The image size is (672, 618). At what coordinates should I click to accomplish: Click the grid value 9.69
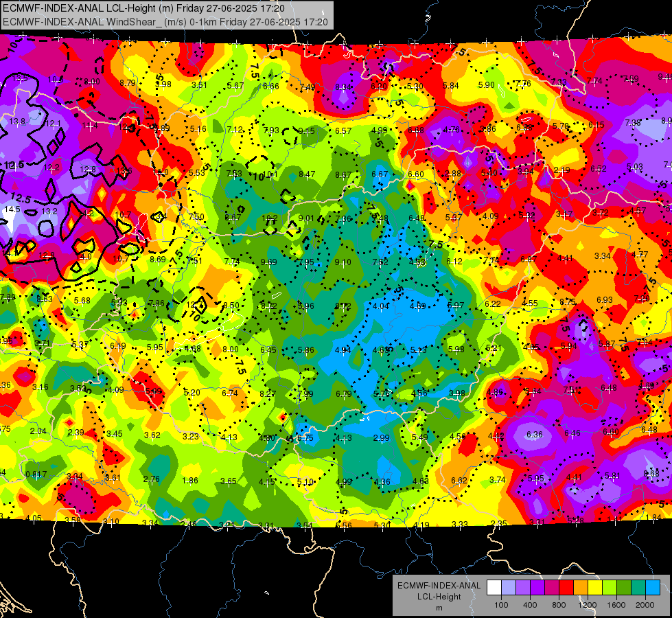[268, 262]
